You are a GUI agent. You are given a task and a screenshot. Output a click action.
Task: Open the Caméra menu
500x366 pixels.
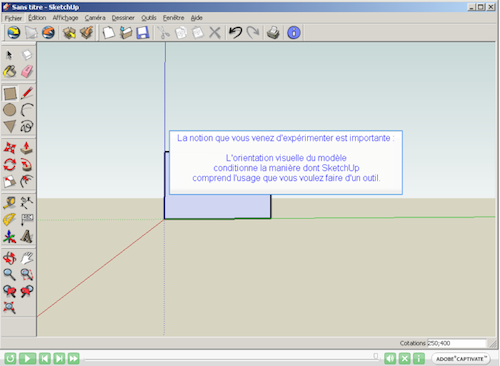(95, 18)
